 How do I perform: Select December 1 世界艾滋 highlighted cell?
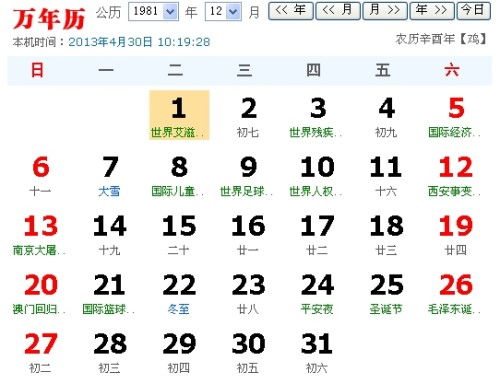pos(179,115)
